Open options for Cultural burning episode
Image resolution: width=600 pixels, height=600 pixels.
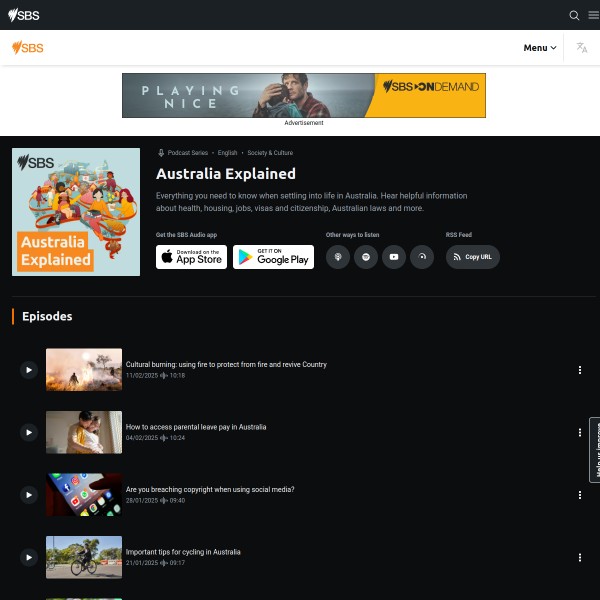pyautogui.click(x=580, y=370)
